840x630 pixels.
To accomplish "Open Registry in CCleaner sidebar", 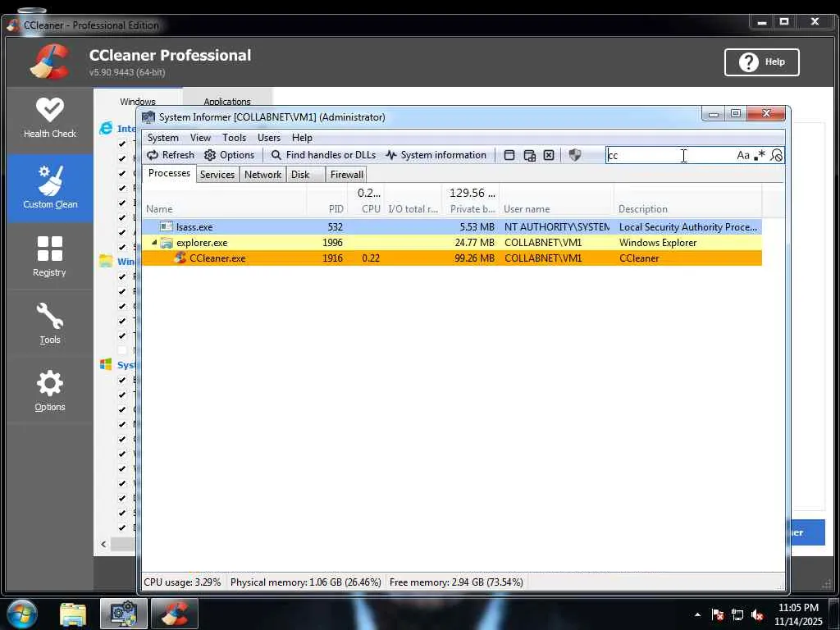I will pos(50,256).
